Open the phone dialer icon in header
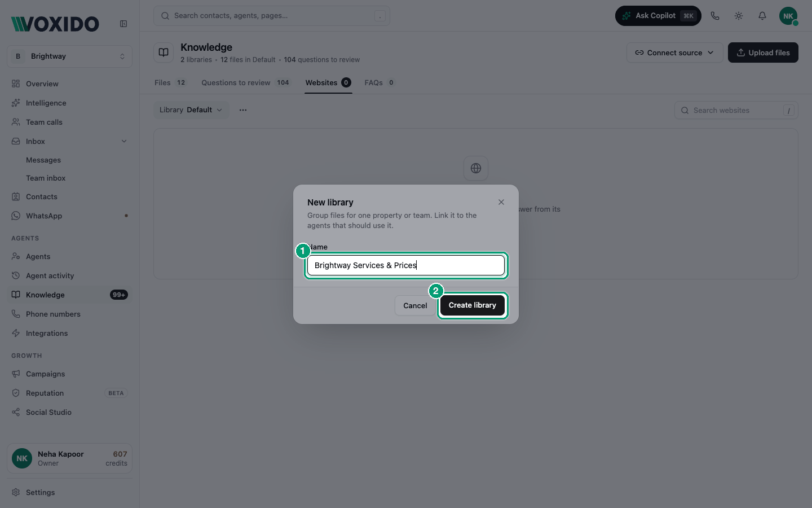The height and width of the screenshot is (508, 812). tap(715, 16)
